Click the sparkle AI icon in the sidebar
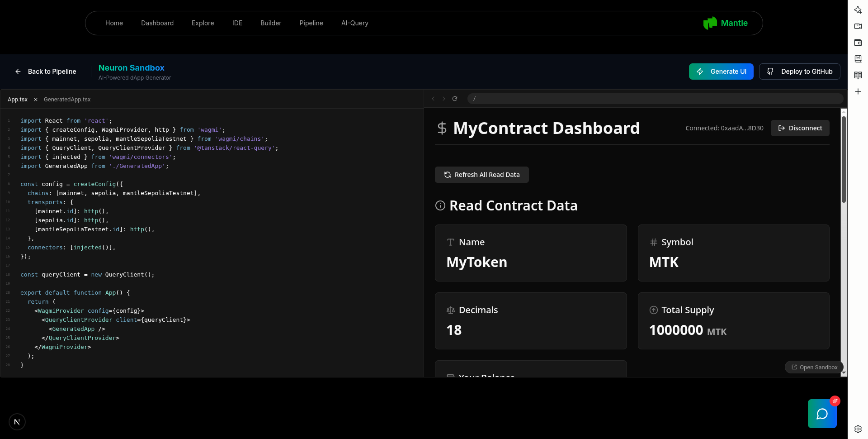 [858, 10]
